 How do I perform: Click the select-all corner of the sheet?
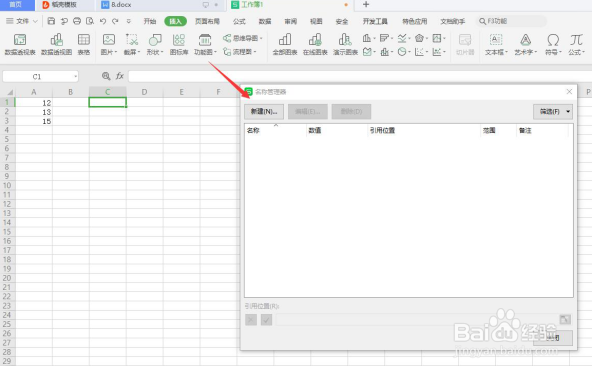point(8,92)
